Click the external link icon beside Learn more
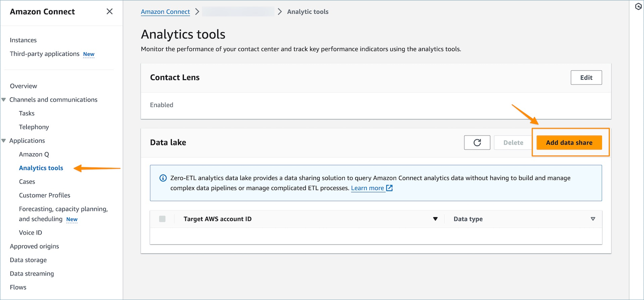The image size is (644, 300). (x=389, y=188)
